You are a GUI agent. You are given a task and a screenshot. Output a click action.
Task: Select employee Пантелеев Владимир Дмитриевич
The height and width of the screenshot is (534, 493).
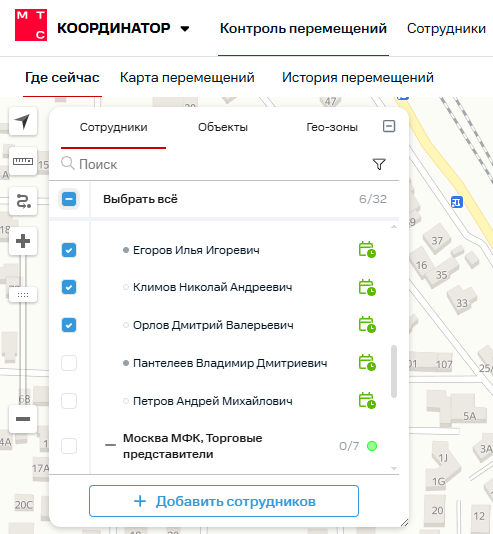pos(230,363)
